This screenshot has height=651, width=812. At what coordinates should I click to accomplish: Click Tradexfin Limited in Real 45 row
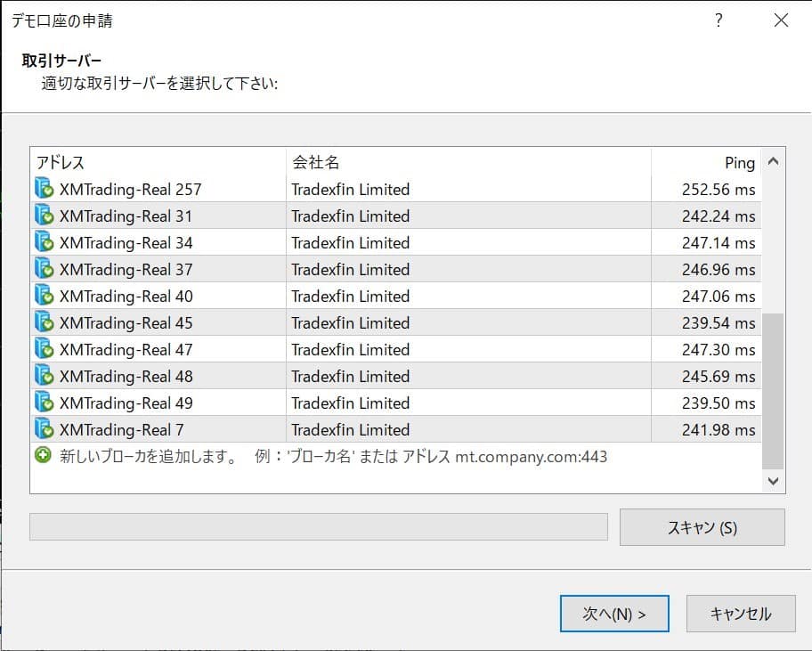351,323
